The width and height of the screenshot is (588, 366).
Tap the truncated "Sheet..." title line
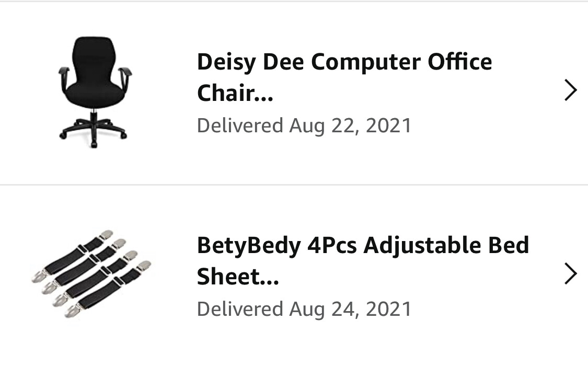(237, 277)
